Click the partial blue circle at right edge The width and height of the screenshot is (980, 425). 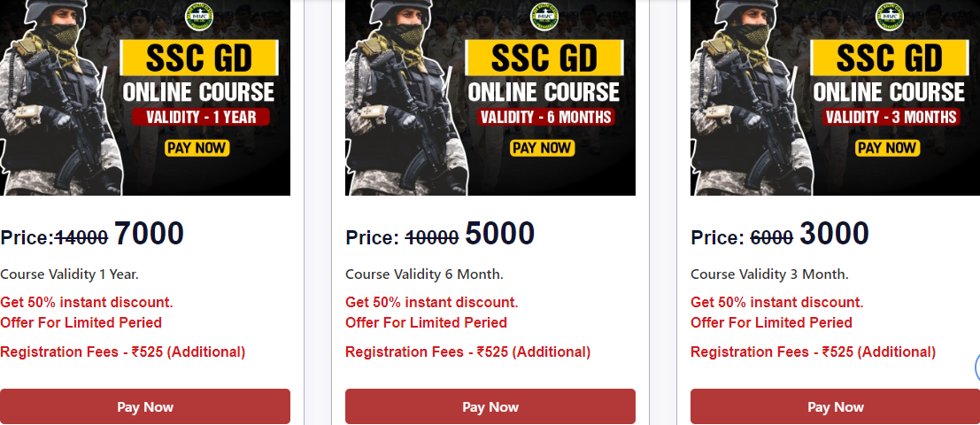pos(976,367)
